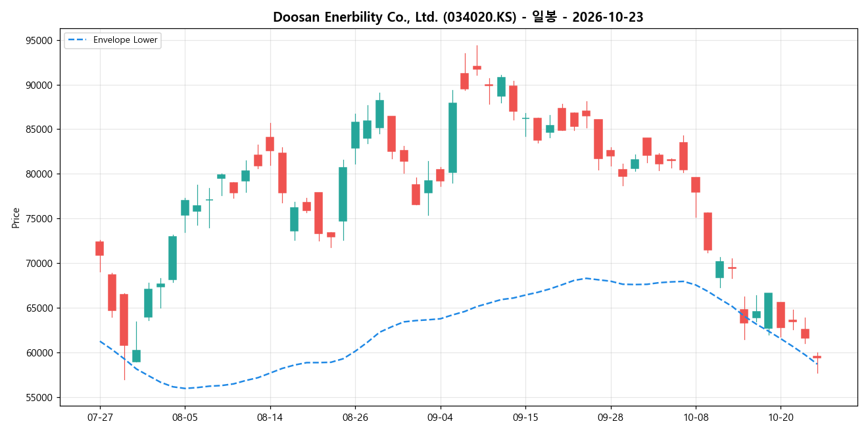The image size is (868, 434).
Task: Click the highest red candle near 92000
Action: 477,67
